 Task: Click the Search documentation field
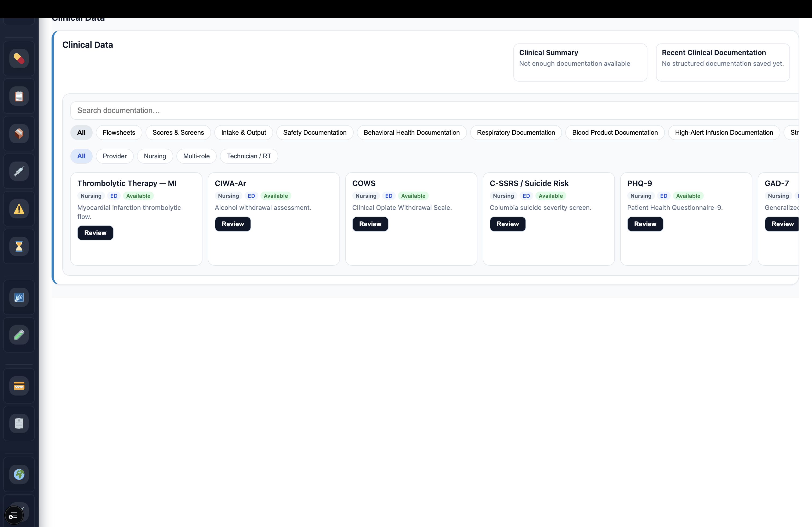434,111
